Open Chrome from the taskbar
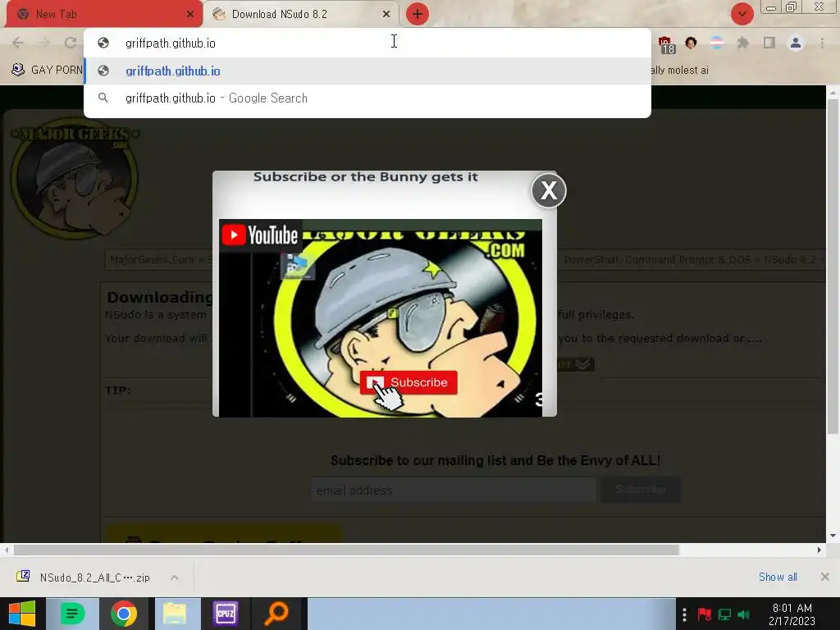Image resolution: width=840 pixels, height=630 pixels. click(x=124, y=614)
